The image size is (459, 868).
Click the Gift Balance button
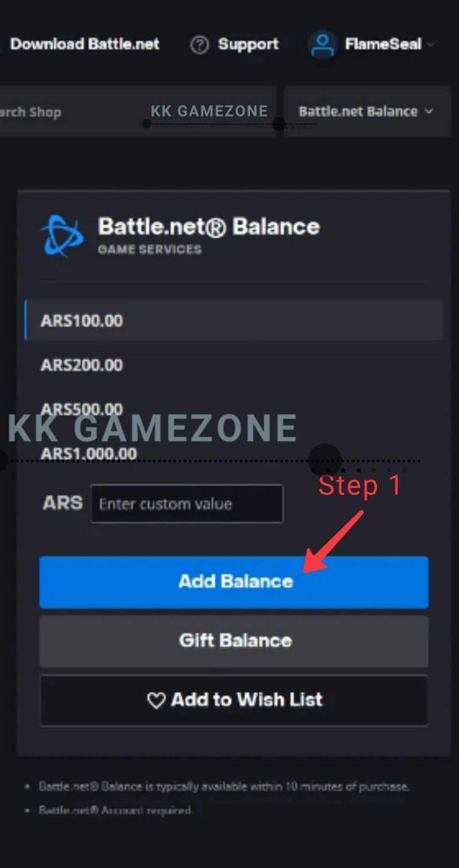point(234,641)
